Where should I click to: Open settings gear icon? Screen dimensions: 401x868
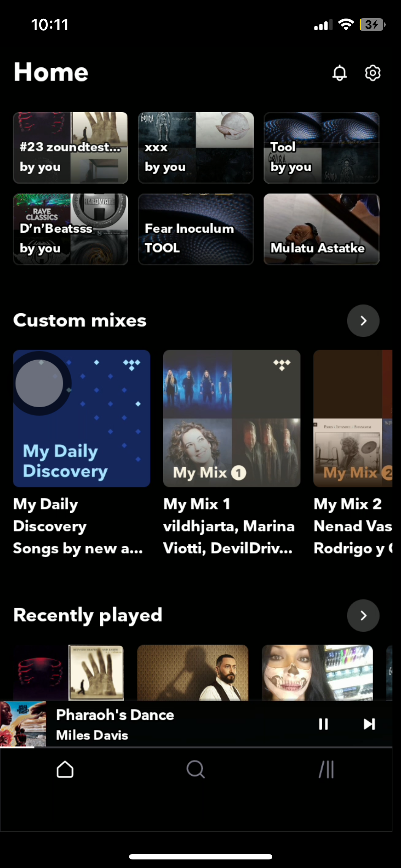click(x=372, y=73)
